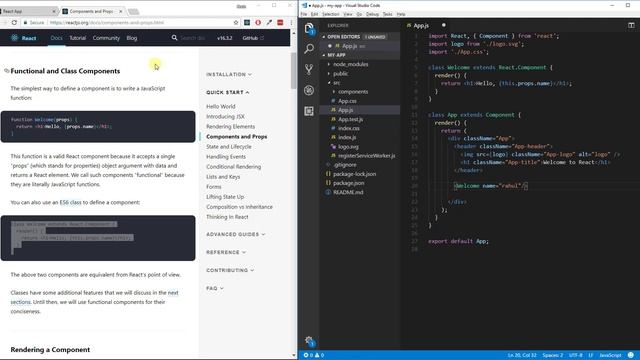Expand the Advanced Guides section
This screenshot has width=640, height=360.
(x=236, y=234)
